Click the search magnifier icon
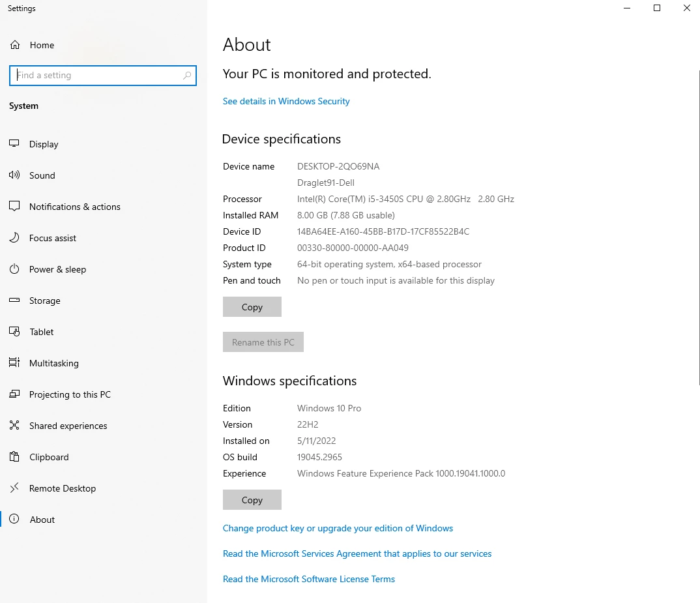The image size is (700, 603). click(187, 75)
